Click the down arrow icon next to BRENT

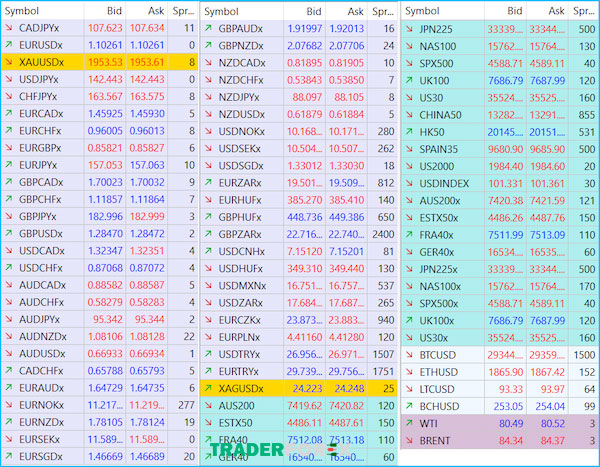(x=409, y=440)
